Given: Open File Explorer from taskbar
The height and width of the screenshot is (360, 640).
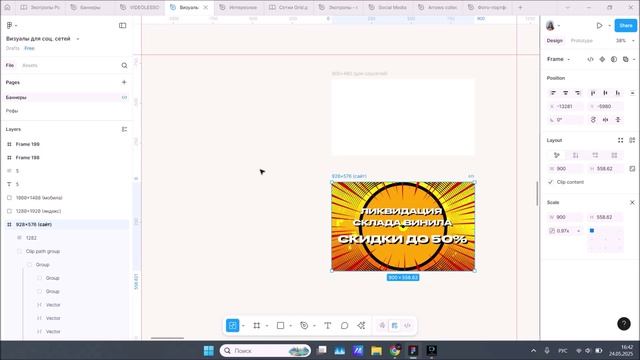Looking at the screenshot, I should pyautogui.click(x=376, y=351).
